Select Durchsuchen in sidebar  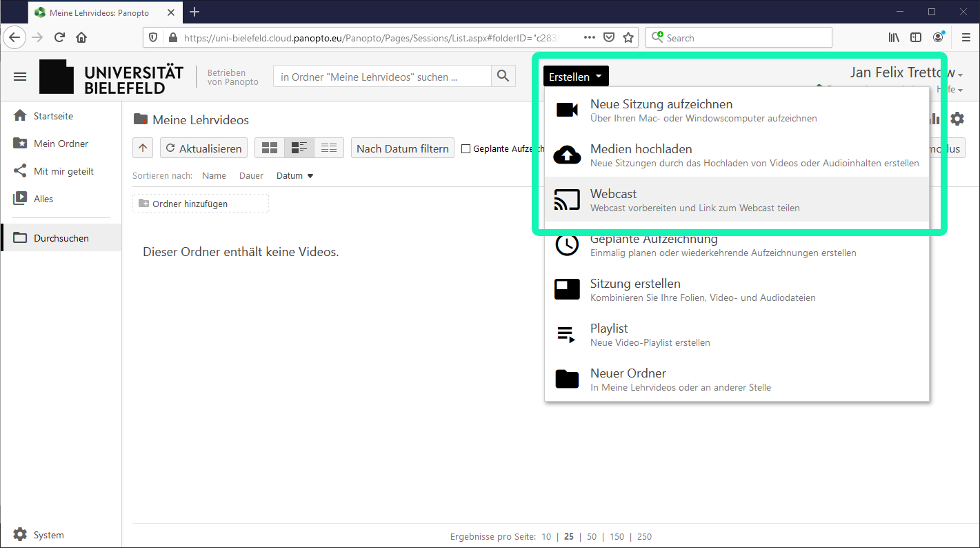[61, 238]
